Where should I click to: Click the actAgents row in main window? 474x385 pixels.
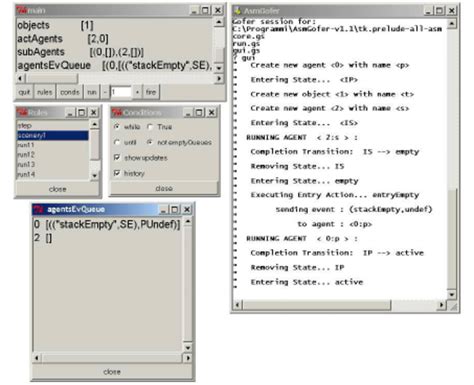point(115,39)
